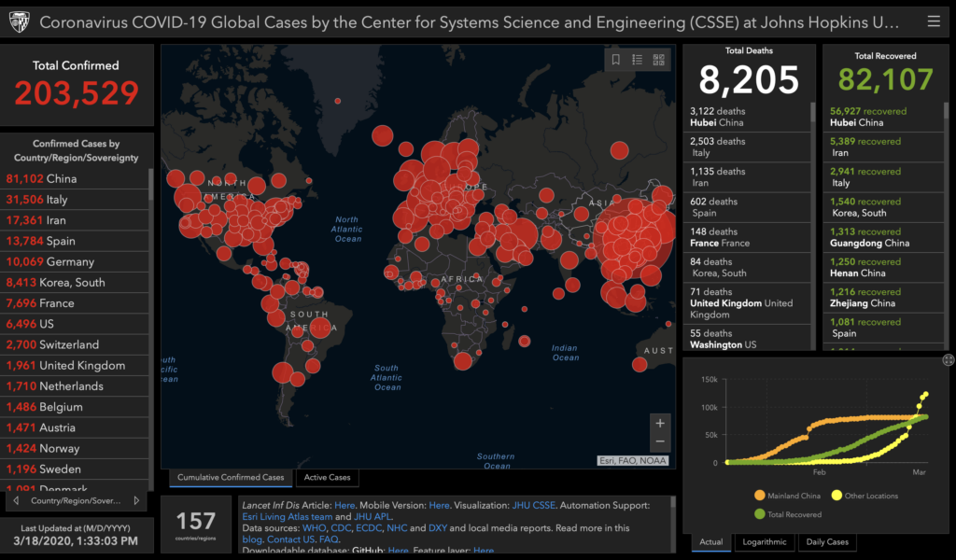Toggle Other Locations series in chart legend
The width and height of the screenshot is (956, 560).
click(865, 496)
